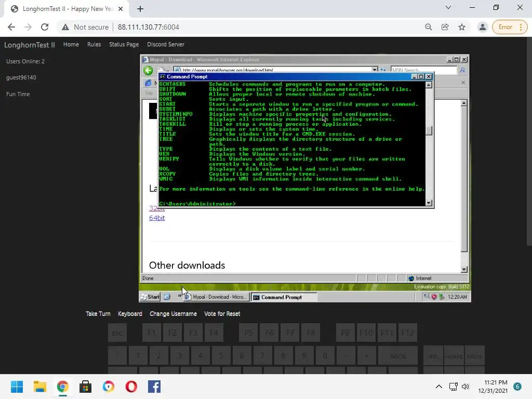Click the Chrome zoom magnifier icon
Screen dimensions: 532x399
pos(429,27)
